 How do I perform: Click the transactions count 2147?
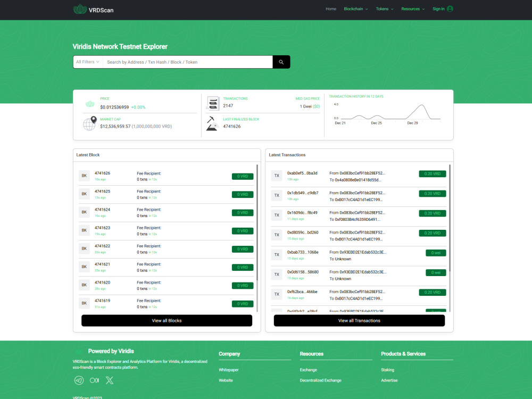[x=228, y=105]
